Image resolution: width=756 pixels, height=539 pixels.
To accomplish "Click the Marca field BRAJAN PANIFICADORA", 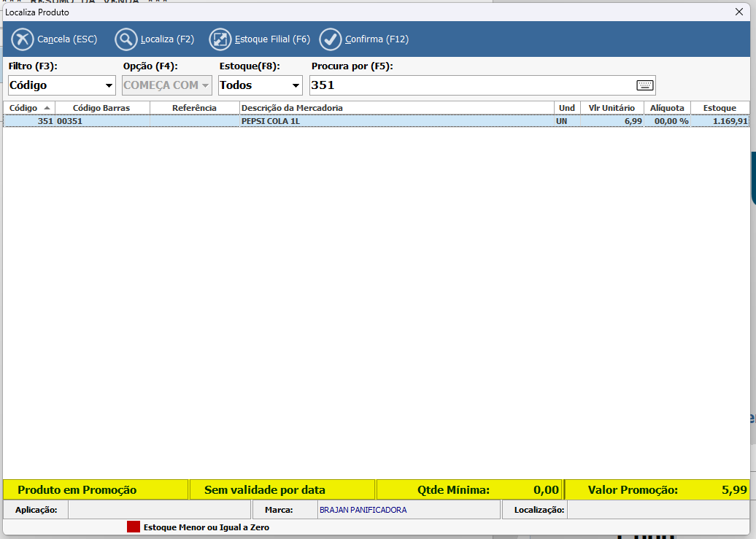I will coord(408,510).
